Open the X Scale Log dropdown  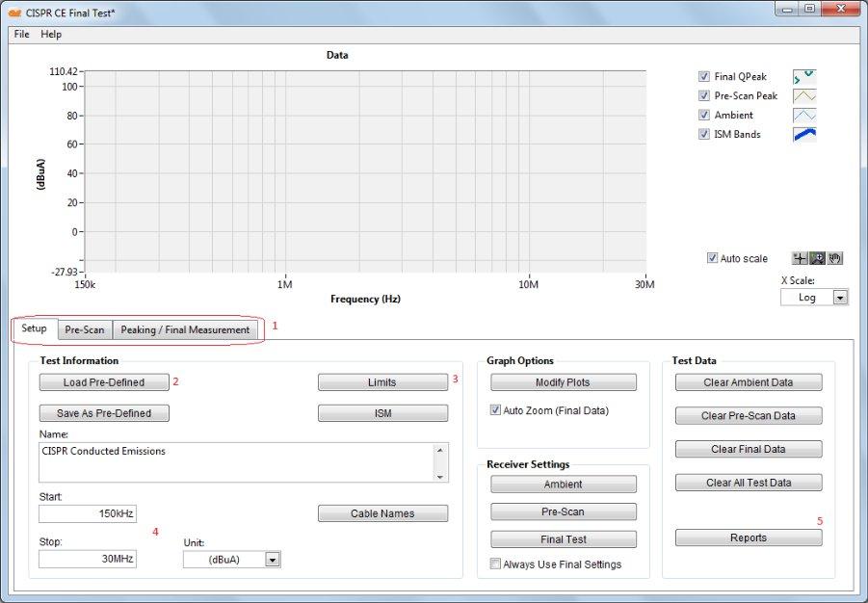click(x=840, y=298)
